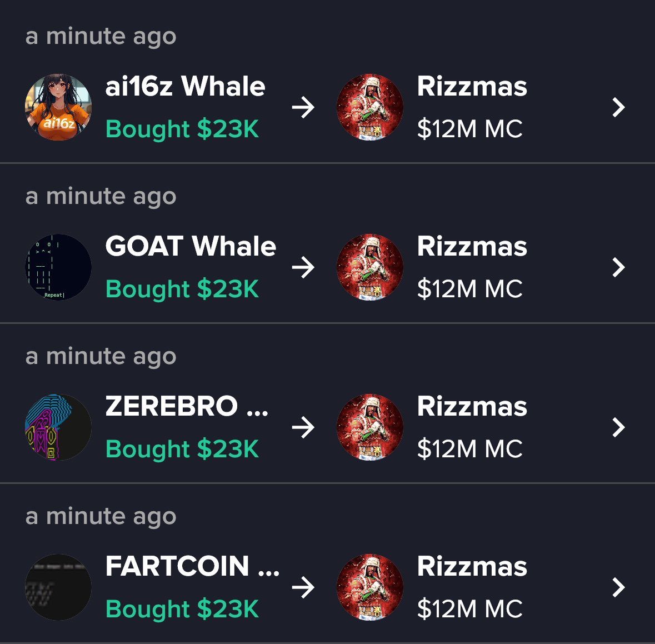
Task: Click $12M MC in the FARTCOIN row
Action: 469,608
